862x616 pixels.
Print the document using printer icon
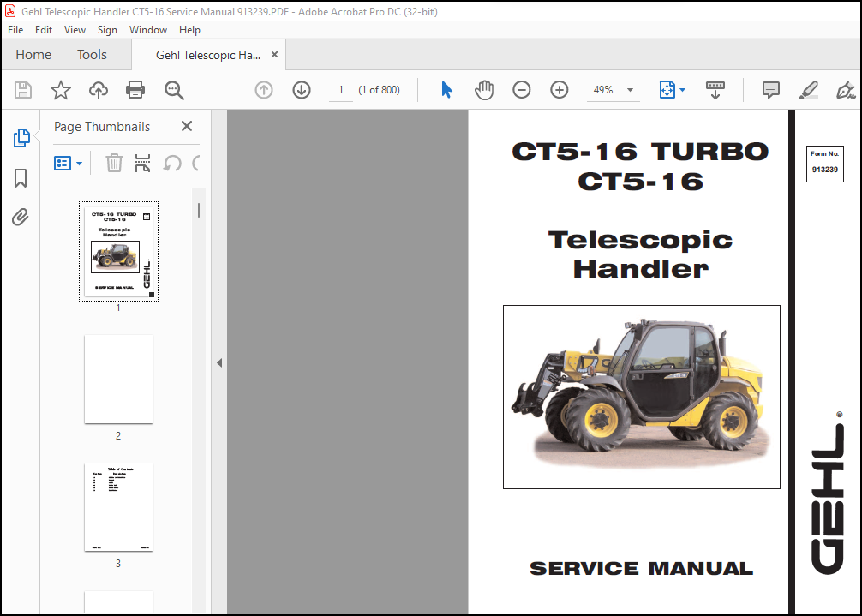coord(135,90)
